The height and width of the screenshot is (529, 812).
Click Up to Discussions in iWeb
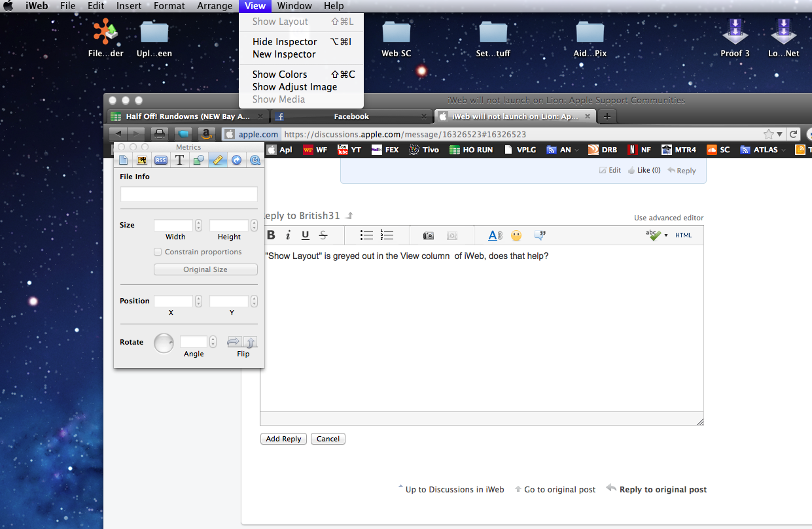tap(455, 489)
